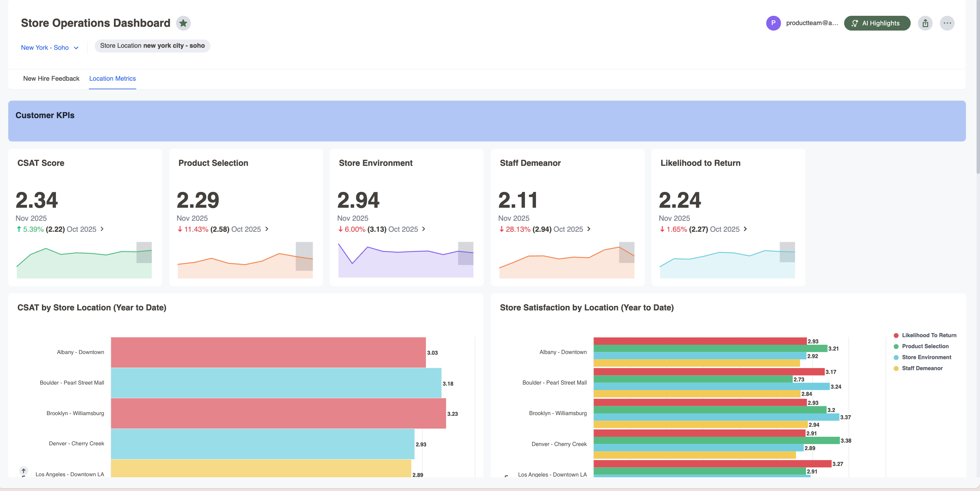The height and width of the screenshot is (491, 980).
Task: Click the CSAT Score 2.34 value
Action: [x=36, y=200]
